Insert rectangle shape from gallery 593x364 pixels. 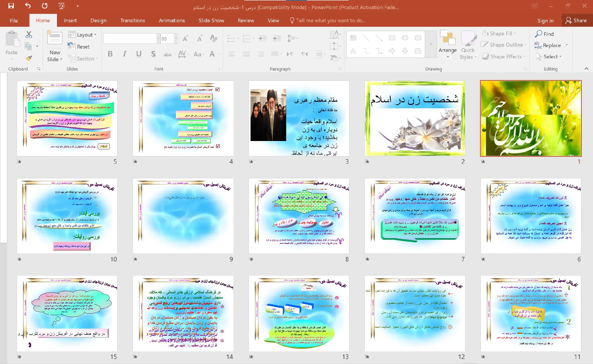pyautogui.click(x=392, y=38)
